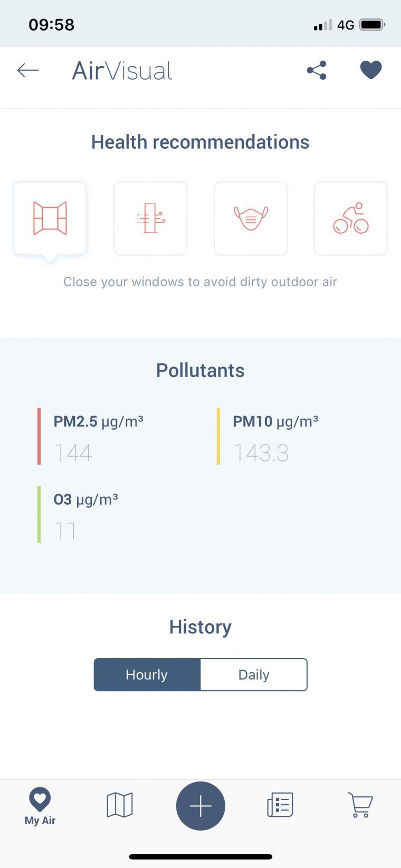Open the map tab
Viewport: 401px width, 868px height.
tap(120, 805)
